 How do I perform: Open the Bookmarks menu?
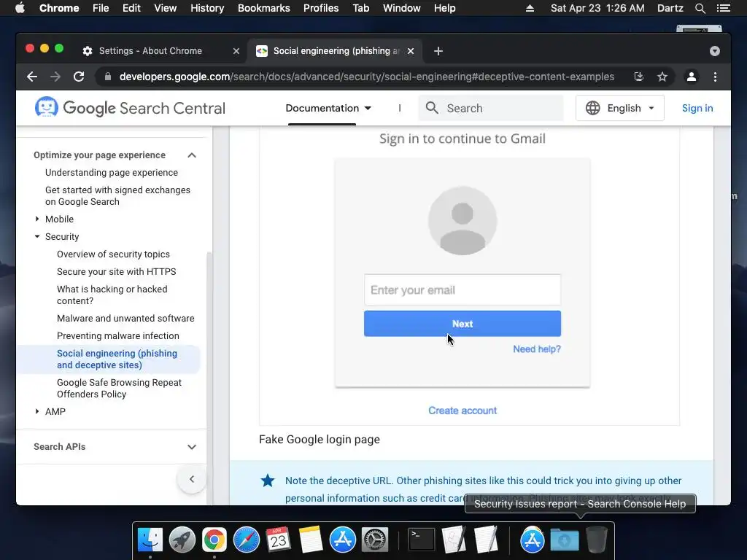click(264, 8)
